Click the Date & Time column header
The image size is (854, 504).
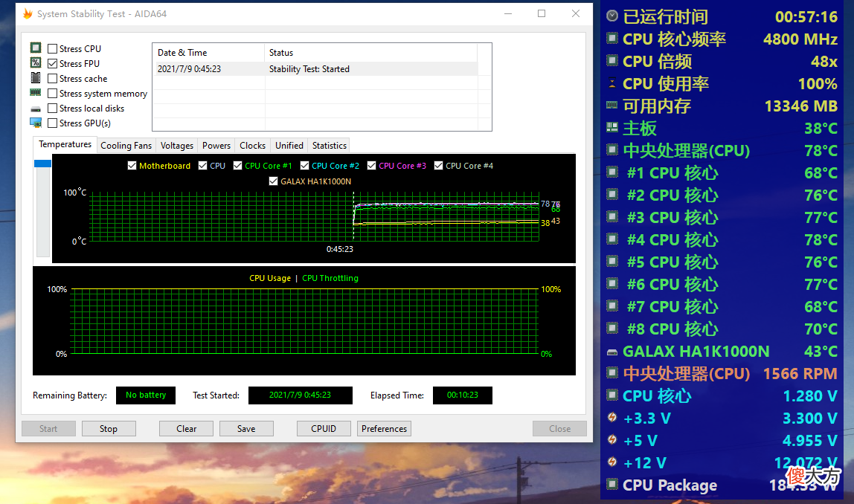[x=208, y=53]
